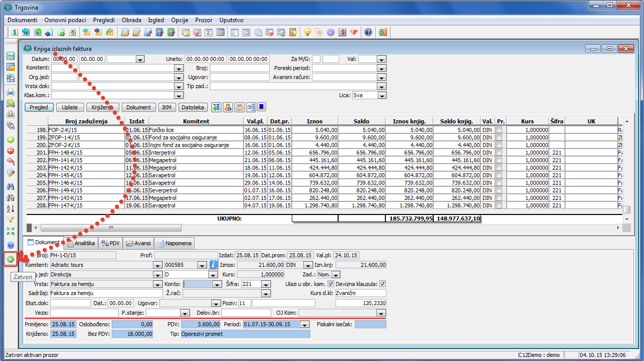The width and height of the screenshot is (644, 361).
Task: Click the red minus delete icon
Action: click(x=11, y=151)
